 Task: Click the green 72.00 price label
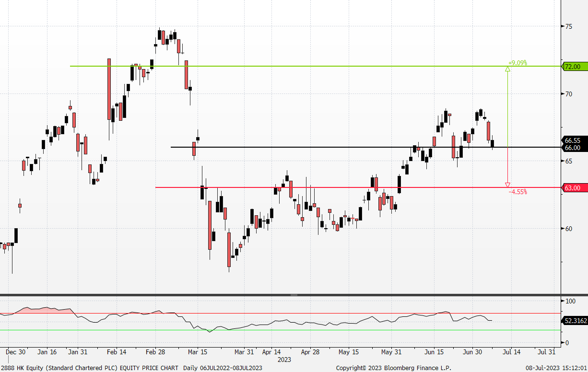574,67
